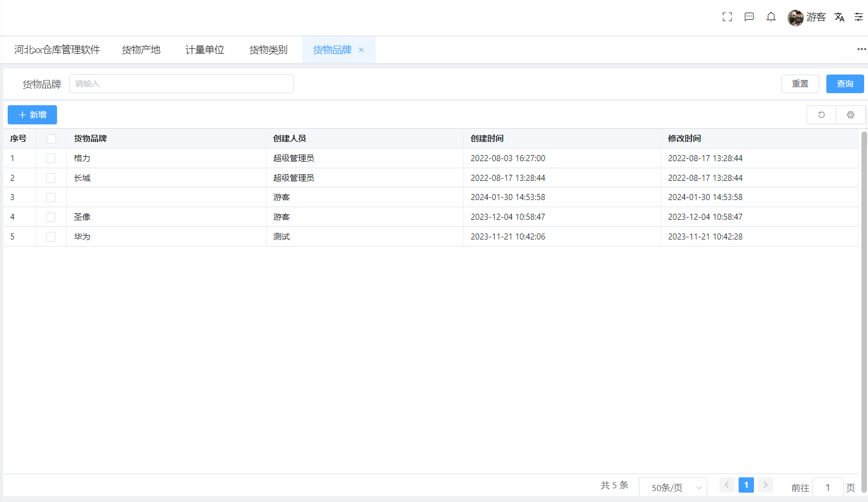Toggle fullscreen mode icon

pos(727,17)
